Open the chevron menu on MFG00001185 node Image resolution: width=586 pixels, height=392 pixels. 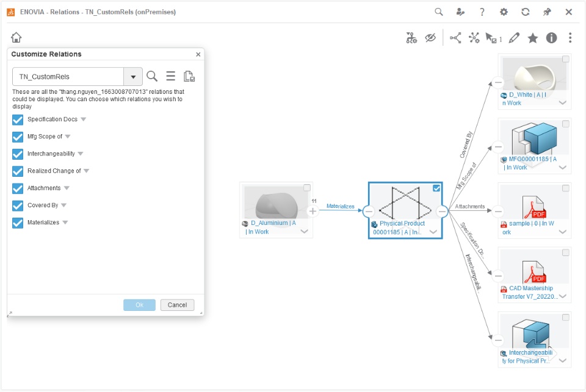[x=562, y=168]
